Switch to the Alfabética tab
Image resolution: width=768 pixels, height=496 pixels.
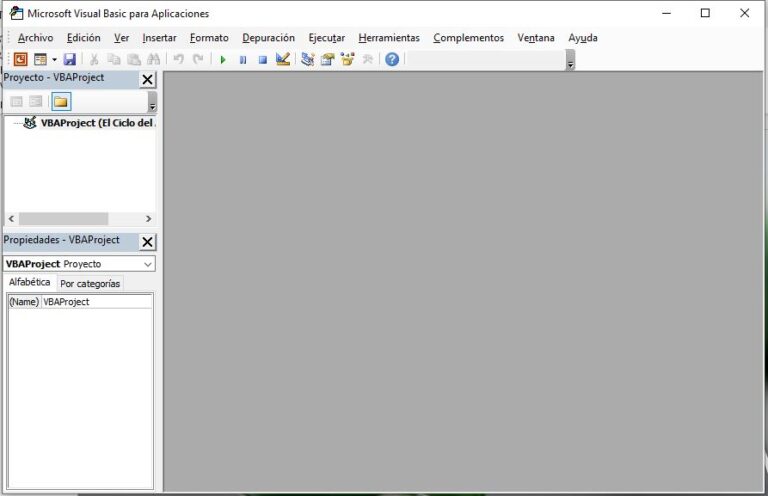29,282
